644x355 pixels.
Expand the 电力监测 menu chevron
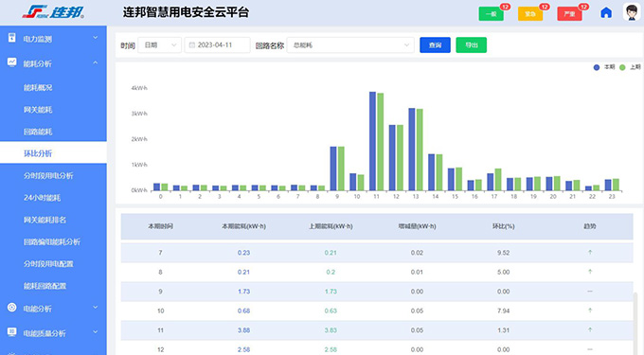click(96, 38)
